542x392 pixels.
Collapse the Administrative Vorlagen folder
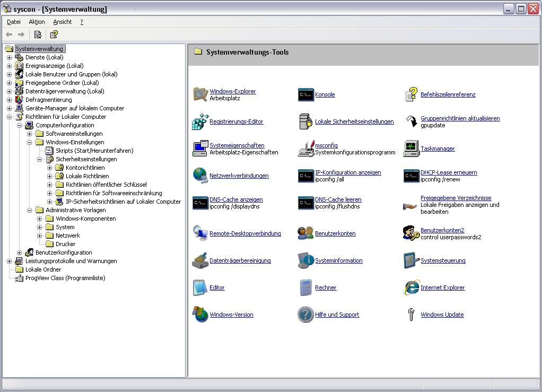[x=29, y=210]
